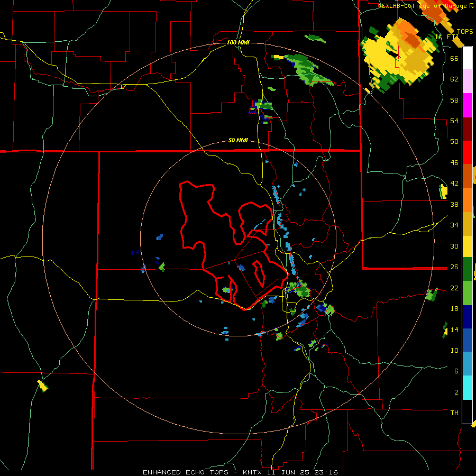Select the '42' height label in the legend
The image size is (476, 476).
click(x=454, y=184)
